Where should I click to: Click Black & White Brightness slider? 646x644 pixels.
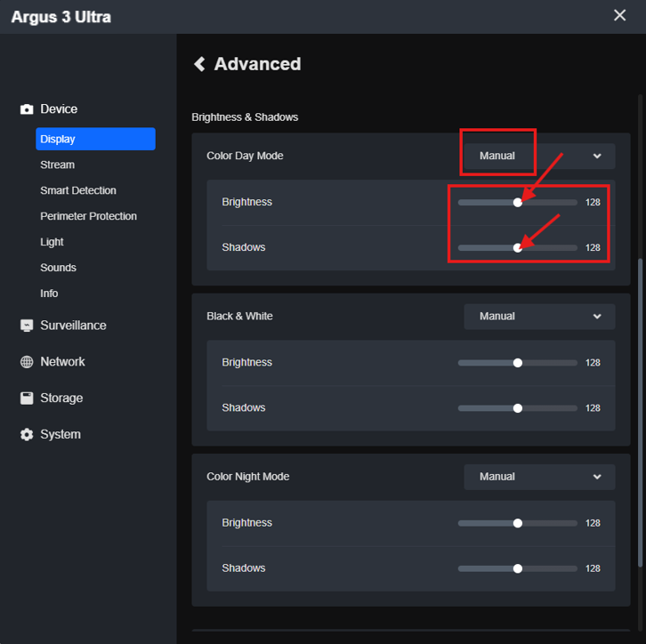tap(518, 363)
